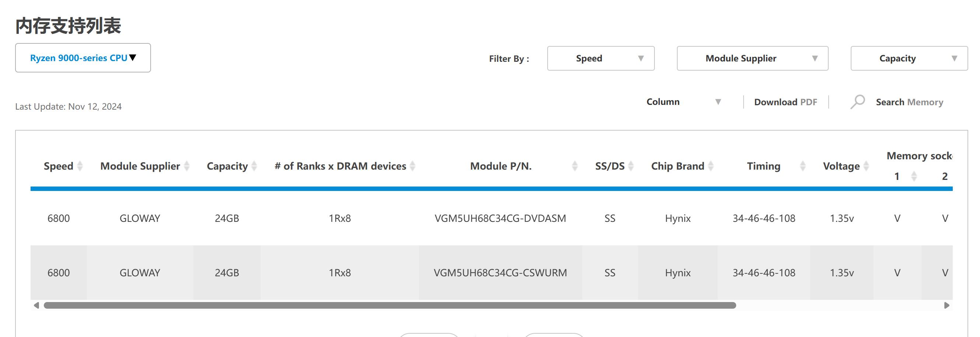Sort by SS/DS column arrows
This screenshot has height=337, width=980.
coord(631,166)
